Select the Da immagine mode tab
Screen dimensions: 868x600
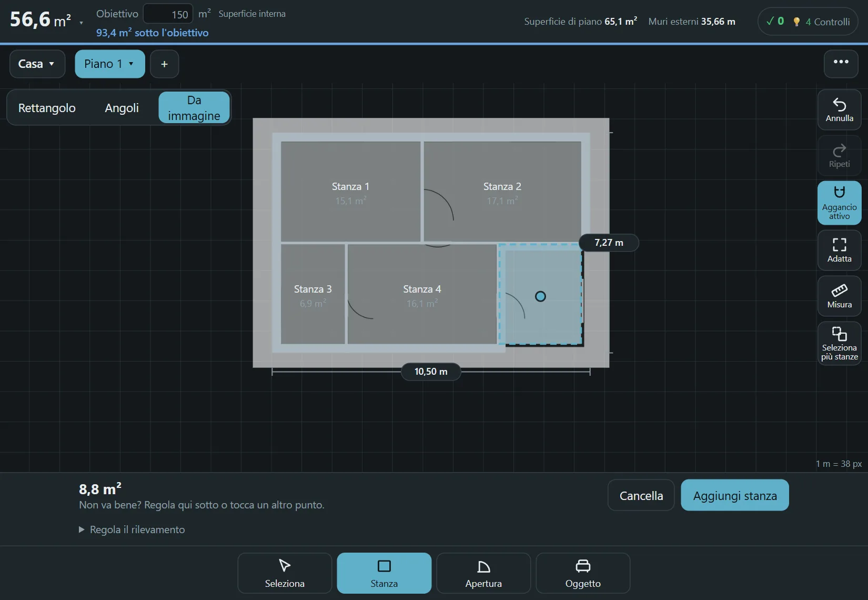[x=194, y=108]
